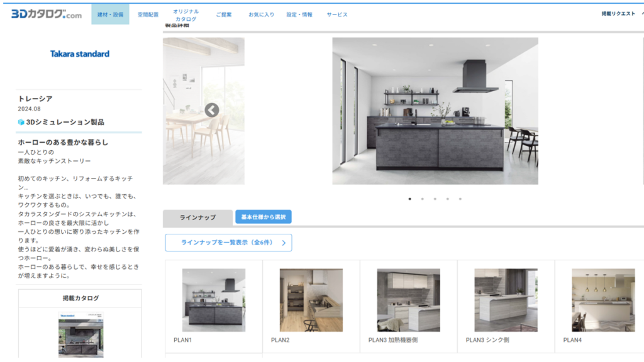Click ラインナップを一覧表示 button
The width and height of the screenshot is (644, 362).
[x=228, y=243]
